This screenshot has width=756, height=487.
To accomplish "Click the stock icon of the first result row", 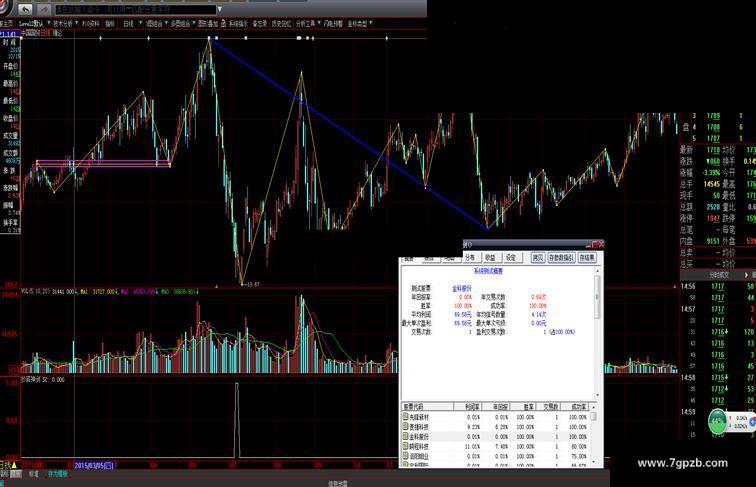I will pyautogui.click(x=406, y=417).
